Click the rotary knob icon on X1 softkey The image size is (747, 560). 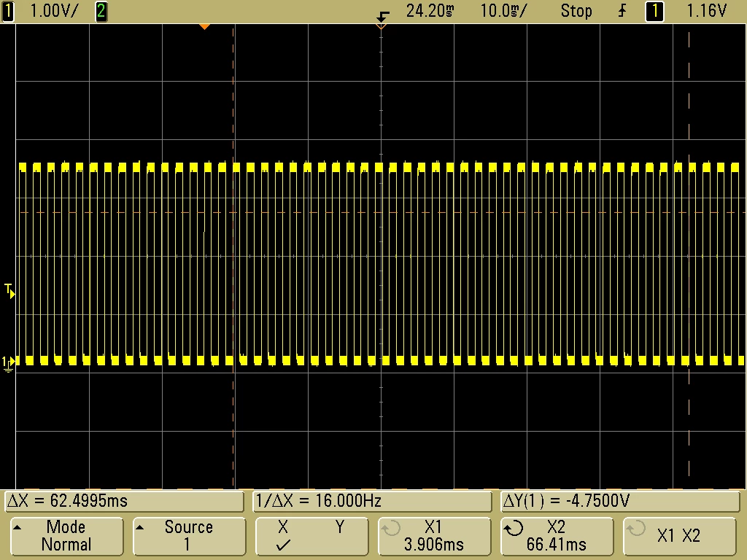[391, 528]
